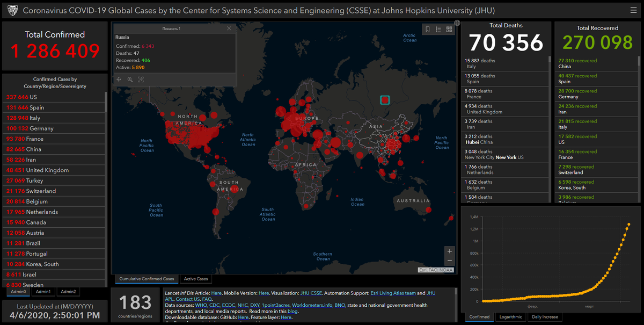Screen dimensions: 644x325
Task: Click the last data point on chart
Action: (629, 225)
